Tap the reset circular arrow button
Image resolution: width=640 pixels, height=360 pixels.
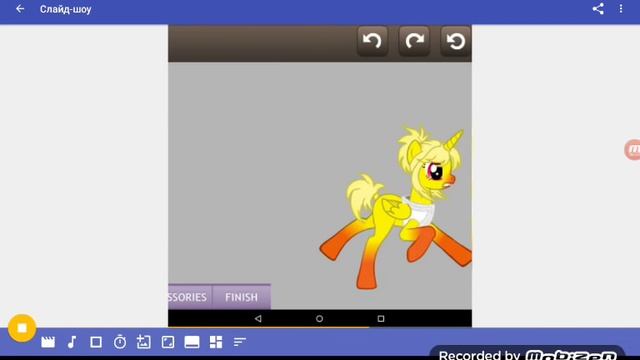click(456, 41)
